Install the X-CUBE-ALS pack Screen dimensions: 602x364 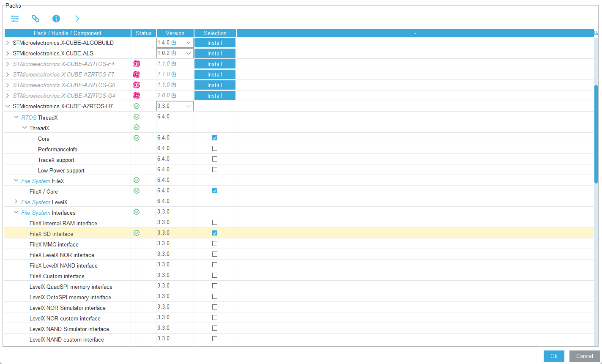[215, 53]
